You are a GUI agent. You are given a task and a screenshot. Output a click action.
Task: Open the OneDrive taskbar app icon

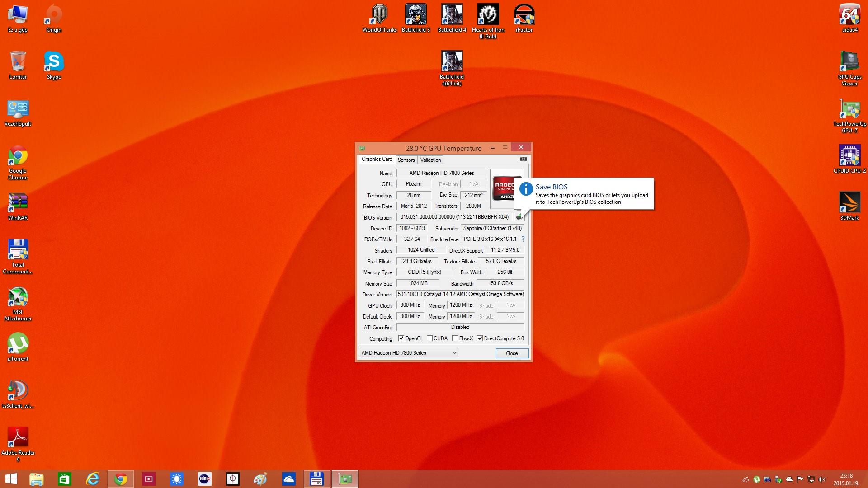[288, 479]
